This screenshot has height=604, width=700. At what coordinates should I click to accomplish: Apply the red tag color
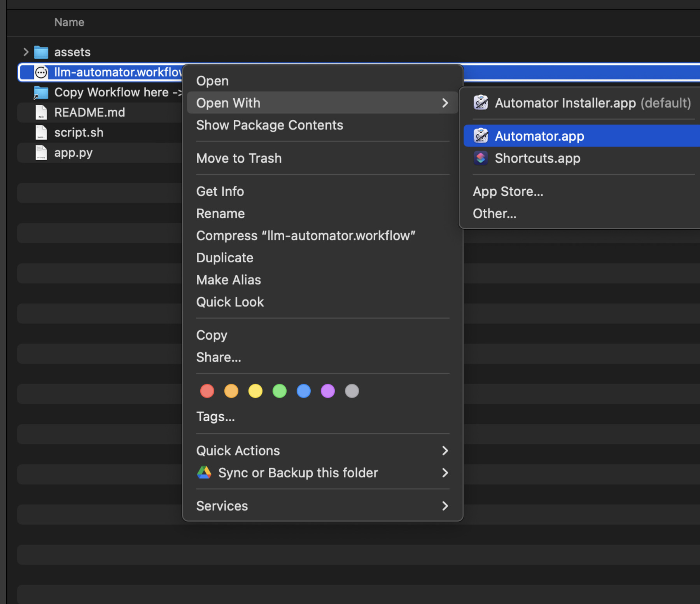pyautogui.click(x=207, y=391)
